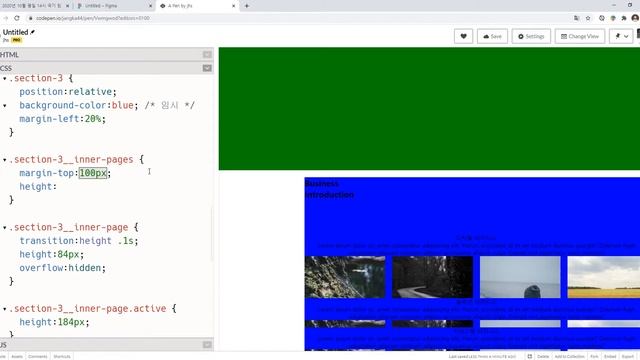
Task: Click the position:relative line
Action: click(x=68, y=92)
